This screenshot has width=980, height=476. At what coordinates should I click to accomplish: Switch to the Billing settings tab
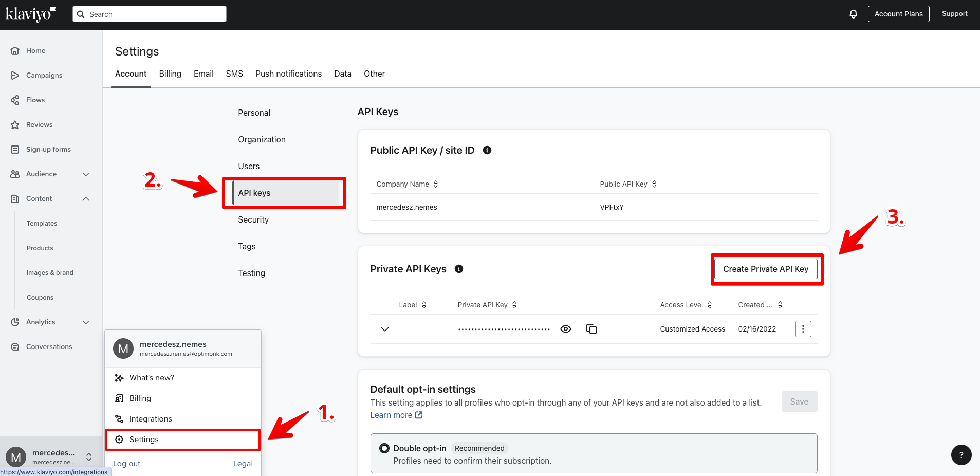point(170,74)
